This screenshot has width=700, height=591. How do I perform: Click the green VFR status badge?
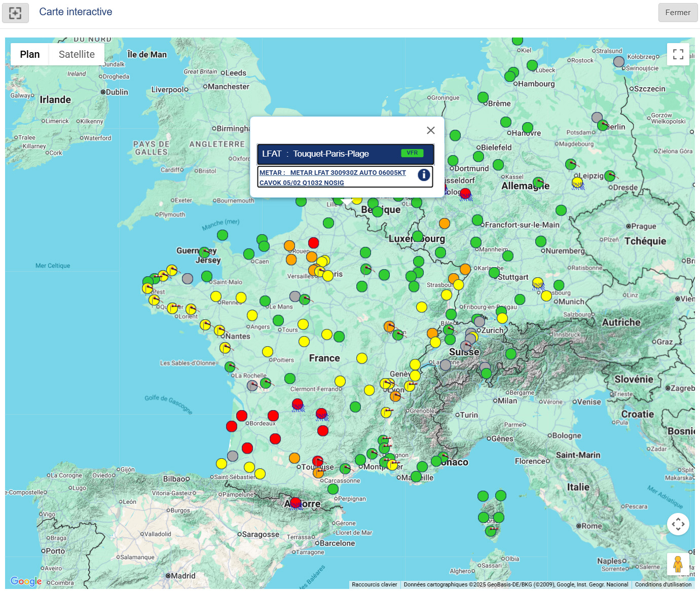412,153
